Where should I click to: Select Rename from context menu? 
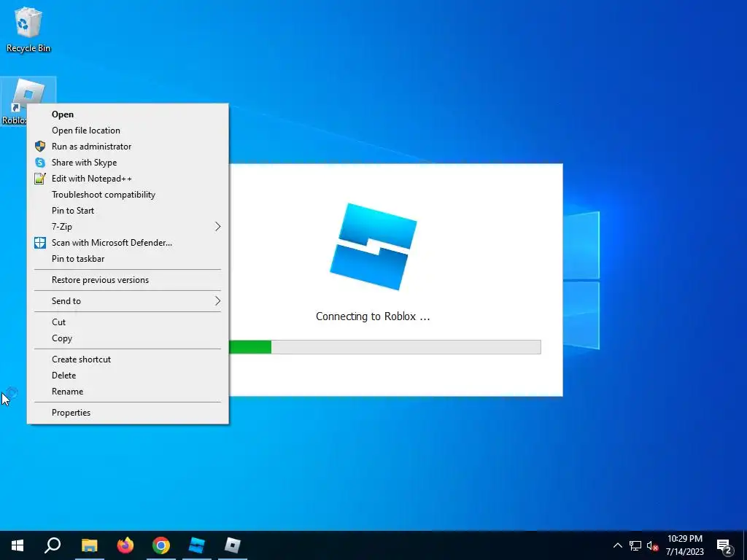pos(128,392)
